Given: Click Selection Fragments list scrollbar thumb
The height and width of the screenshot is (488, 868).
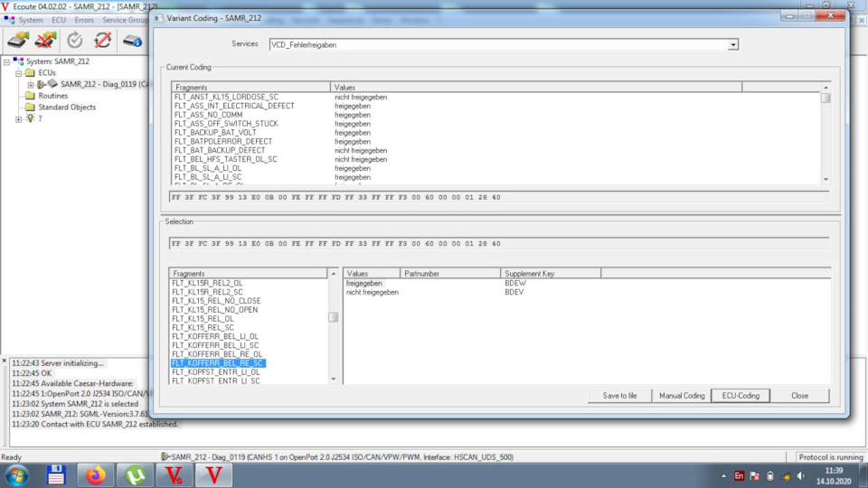Looking at the screenshot, I should click(334, 317).
